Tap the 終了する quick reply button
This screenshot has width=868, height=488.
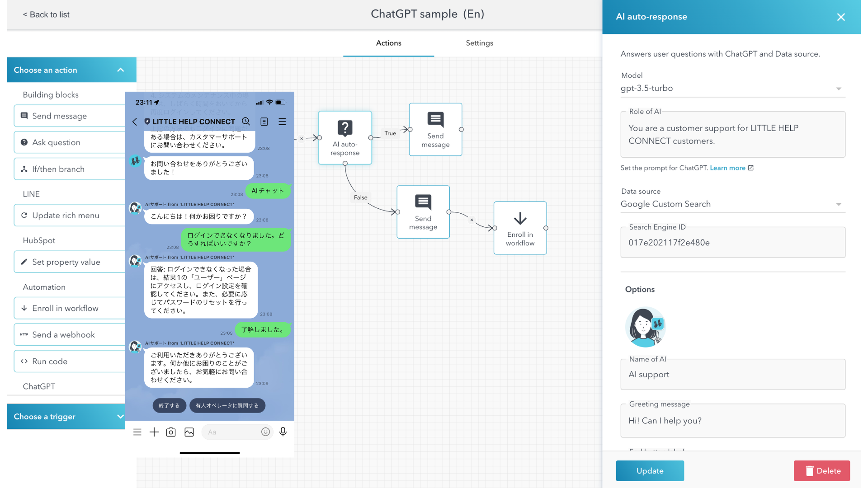169,405
